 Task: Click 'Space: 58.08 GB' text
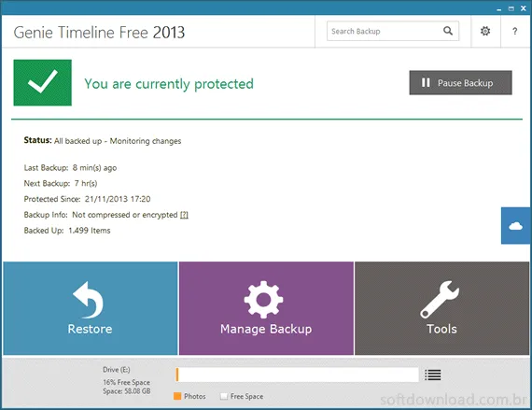[x=127, y=391]
